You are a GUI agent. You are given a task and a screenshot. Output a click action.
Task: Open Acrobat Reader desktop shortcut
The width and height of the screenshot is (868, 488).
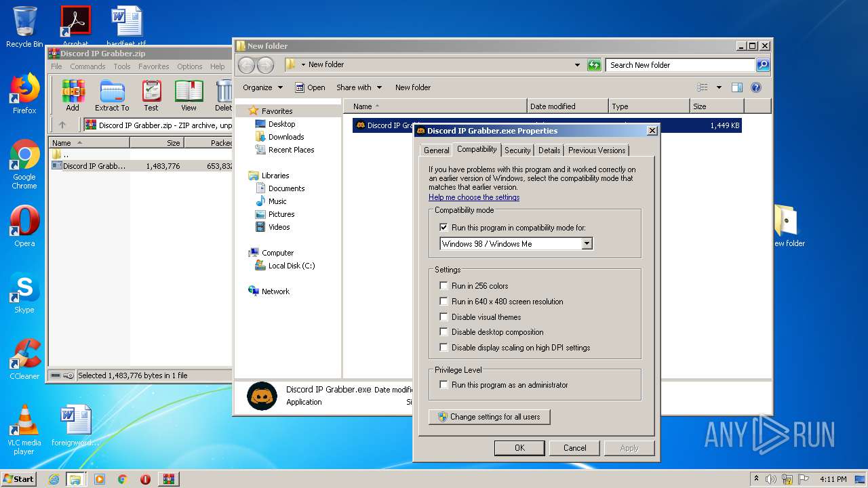point(75,26)
